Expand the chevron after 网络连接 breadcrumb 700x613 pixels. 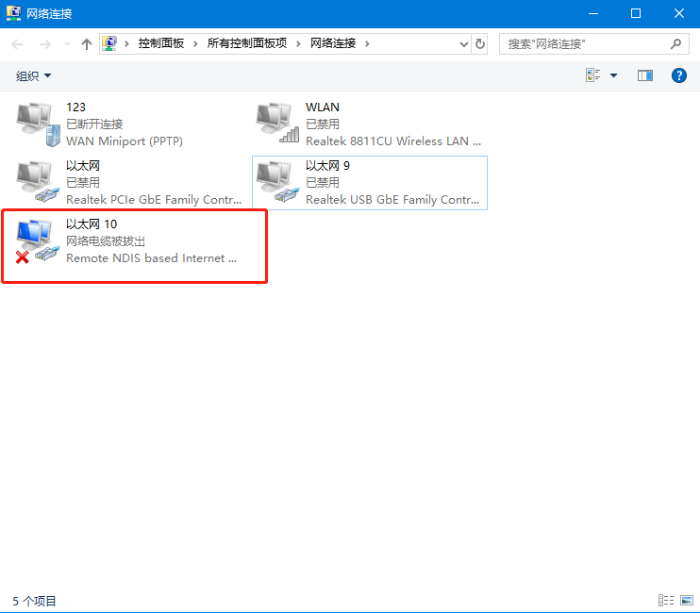click(368, 43)
